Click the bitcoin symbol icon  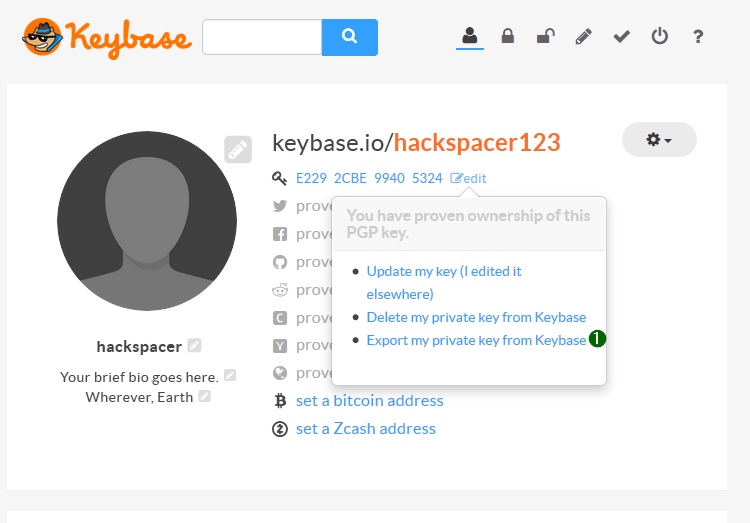point(280,401)
